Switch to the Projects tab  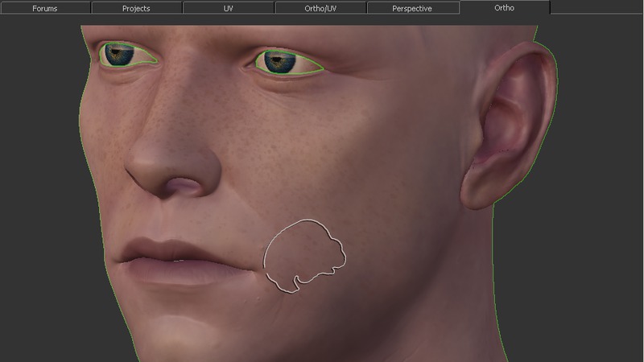point(136,8)
